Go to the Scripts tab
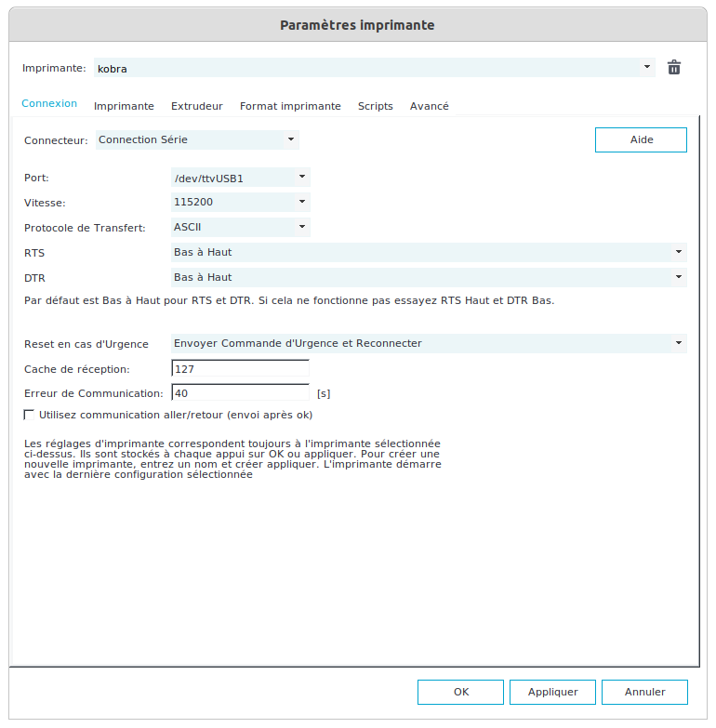 375,106
